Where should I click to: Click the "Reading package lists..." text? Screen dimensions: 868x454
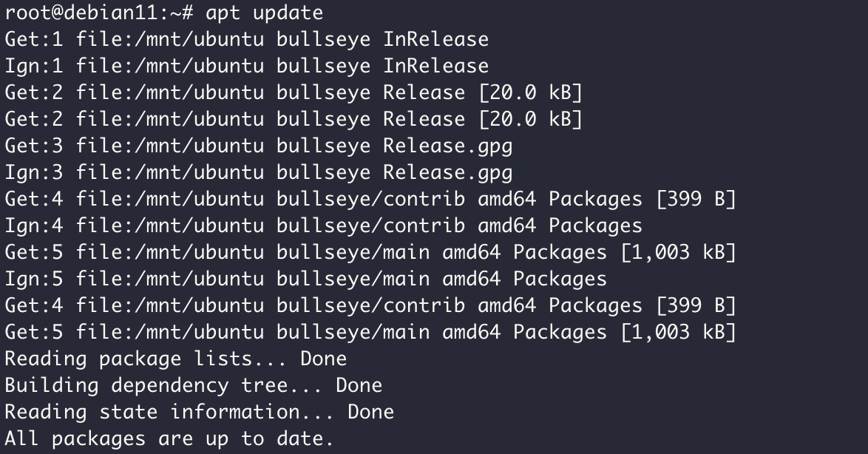[146, 359]
